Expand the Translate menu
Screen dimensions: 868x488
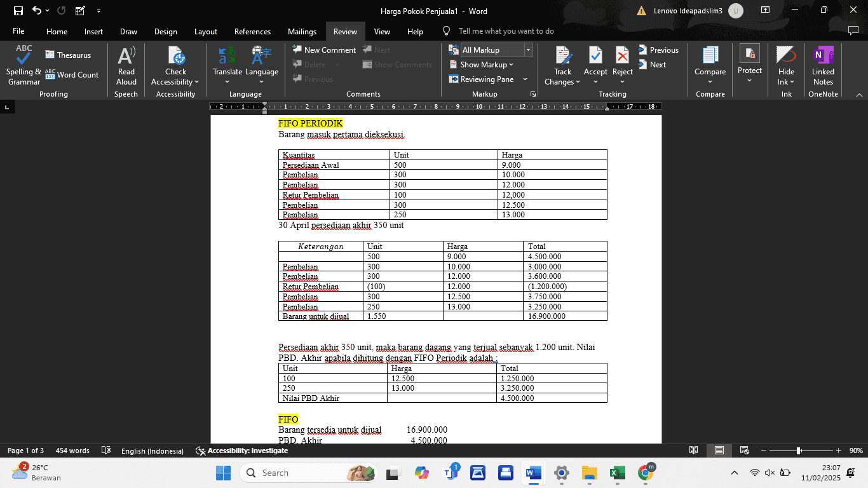[x=227, y=65]
